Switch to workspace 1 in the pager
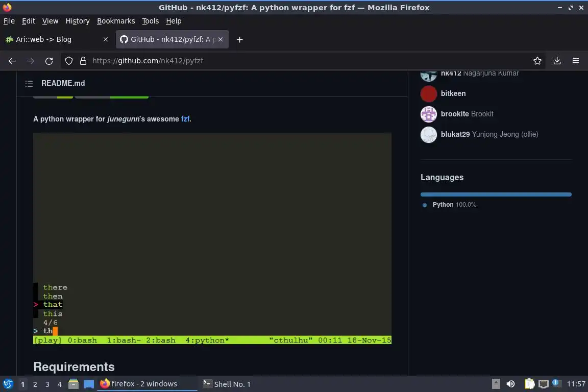Image resolution: width=588 pixels, height=392 pixels. [23, 384]
